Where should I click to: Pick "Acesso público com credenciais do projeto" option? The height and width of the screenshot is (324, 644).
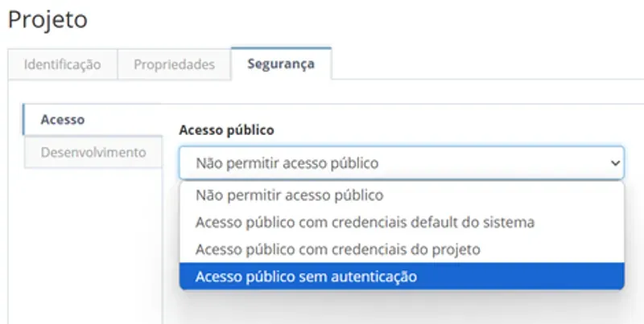click(401, 249)
